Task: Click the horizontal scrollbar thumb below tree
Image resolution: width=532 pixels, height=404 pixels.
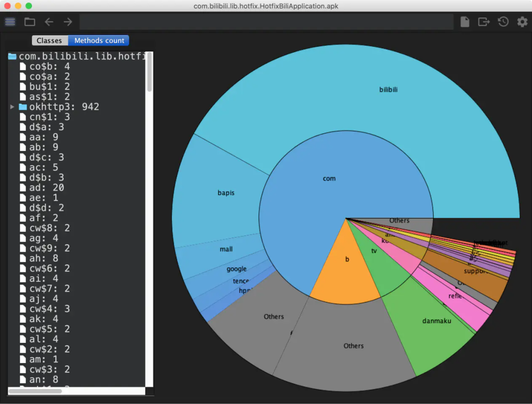Action: pos(35,391)
